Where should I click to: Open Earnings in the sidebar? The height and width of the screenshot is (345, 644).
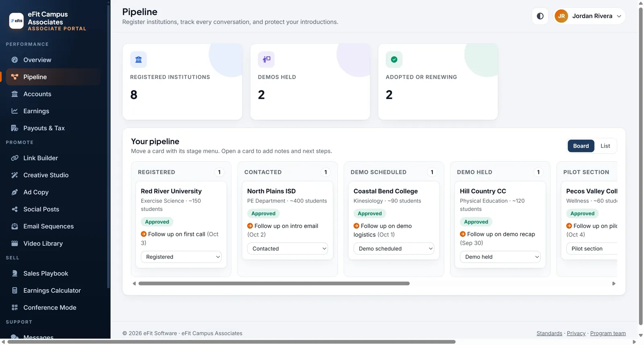(53, 111)
